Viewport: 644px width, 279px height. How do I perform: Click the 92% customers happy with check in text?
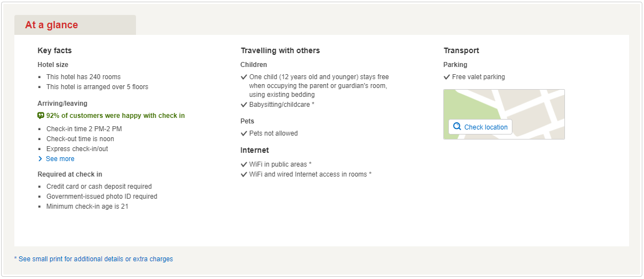(116, 116)
